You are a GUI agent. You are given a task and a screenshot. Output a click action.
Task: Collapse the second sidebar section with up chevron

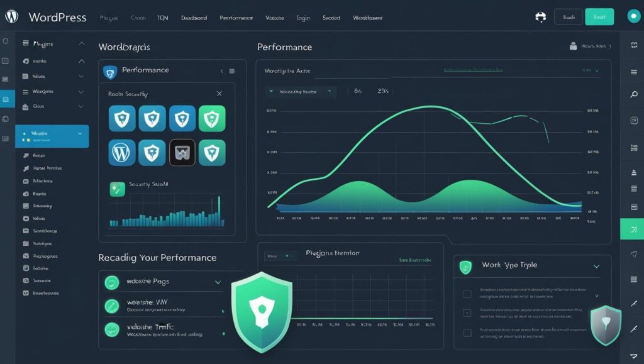81,61
